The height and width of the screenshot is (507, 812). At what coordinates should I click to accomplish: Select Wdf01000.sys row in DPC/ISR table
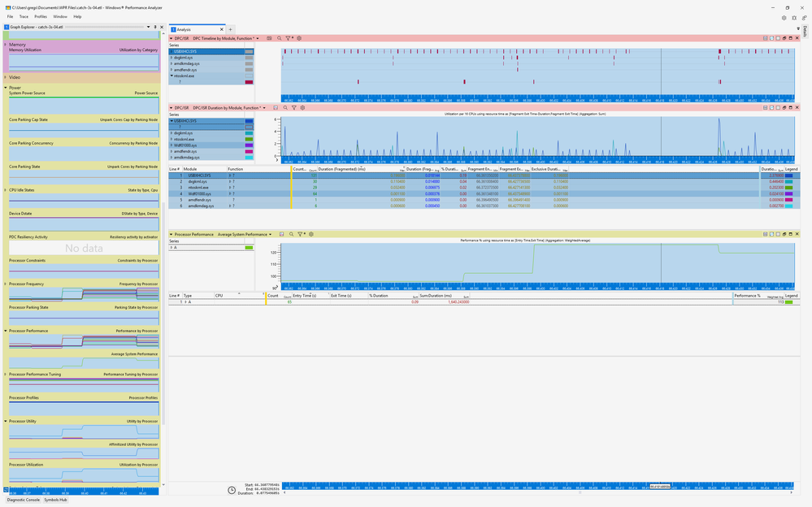click(484, 193)
